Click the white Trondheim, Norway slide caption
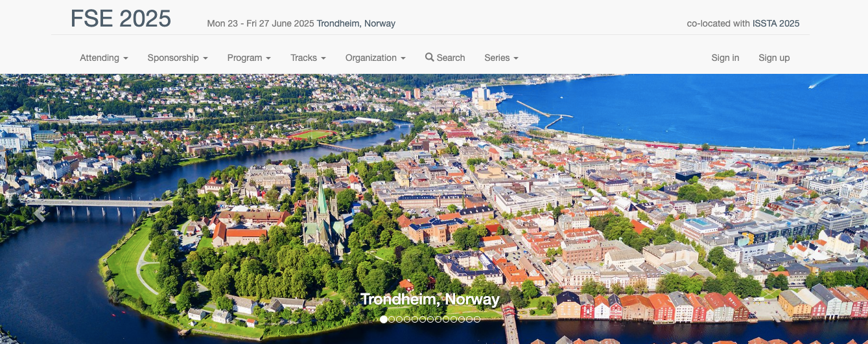868x344 pixels. [430, 299]
